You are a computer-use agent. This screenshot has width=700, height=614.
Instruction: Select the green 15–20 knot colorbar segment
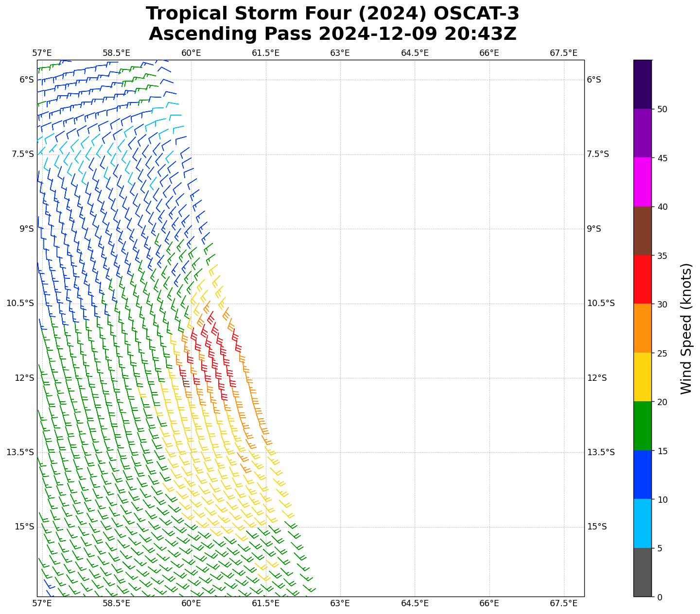coord(642,426)
